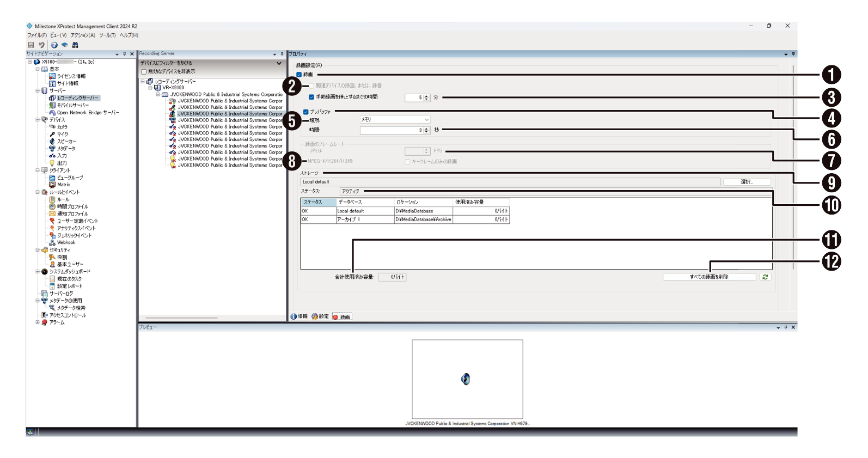Toggle キーフレームのみの録画 checkbox

pos(407,162)
